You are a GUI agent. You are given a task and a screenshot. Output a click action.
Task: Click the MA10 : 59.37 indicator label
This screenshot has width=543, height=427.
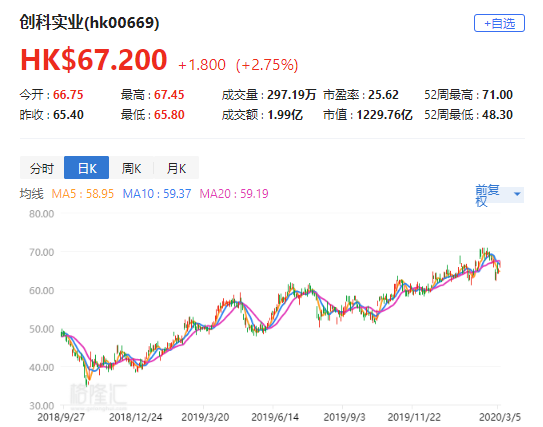click(x=157, y=194)
